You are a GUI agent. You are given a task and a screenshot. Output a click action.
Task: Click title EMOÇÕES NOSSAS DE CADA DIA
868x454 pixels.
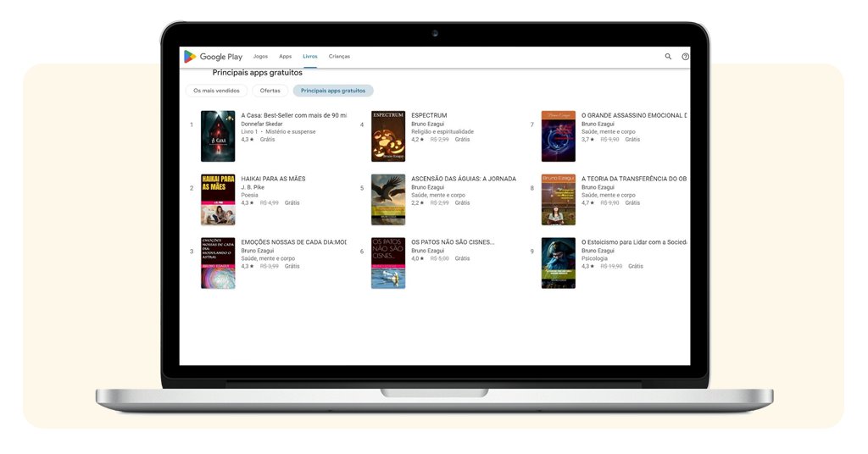click(294, 242)
